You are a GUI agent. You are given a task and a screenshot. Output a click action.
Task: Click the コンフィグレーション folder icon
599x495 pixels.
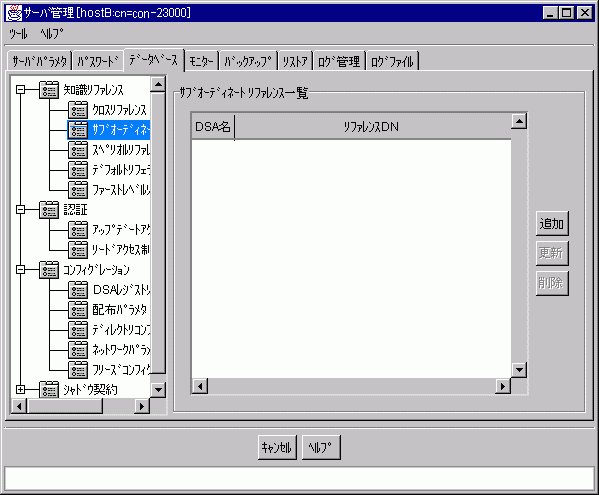pos(49,270)
